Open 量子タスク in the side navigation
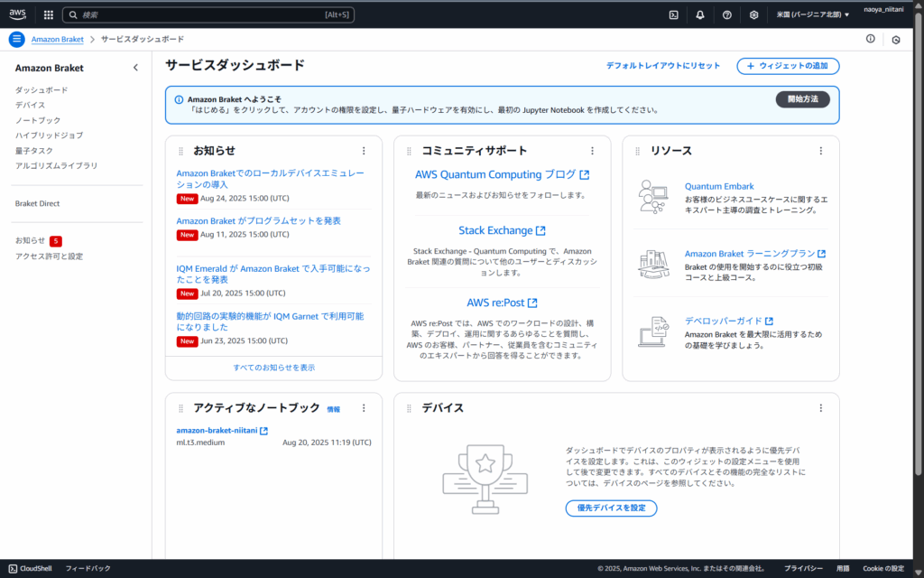 (34, 151)
